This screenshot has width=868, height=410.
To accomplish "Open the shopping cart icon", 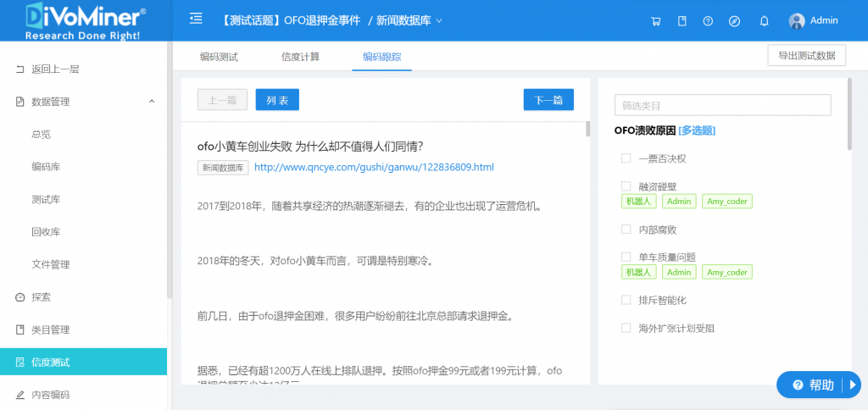I will coord(656,21).
